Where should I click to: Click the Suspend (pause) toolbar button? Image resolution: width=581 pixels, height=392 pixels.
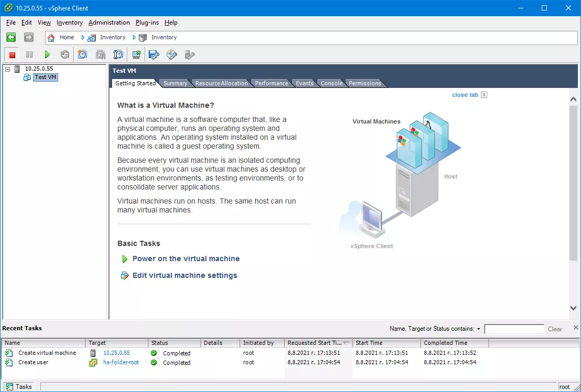(x=29, y=55)
